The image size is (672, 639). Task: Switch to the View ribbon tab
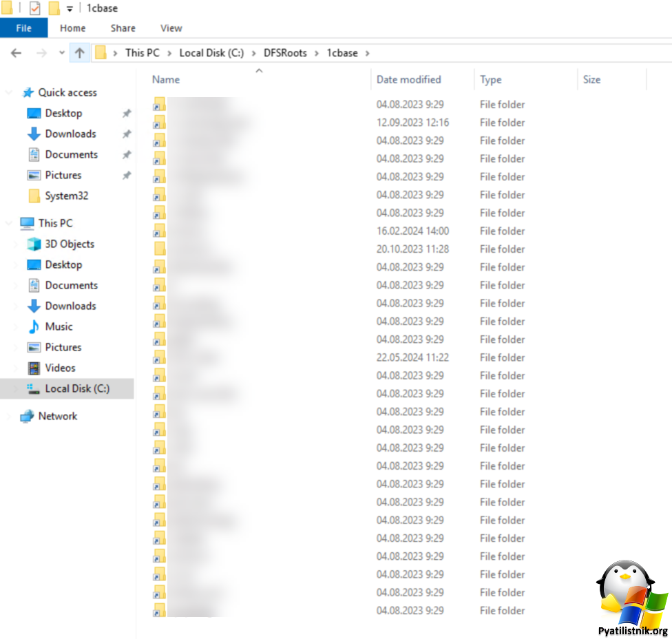click(171, 28)
